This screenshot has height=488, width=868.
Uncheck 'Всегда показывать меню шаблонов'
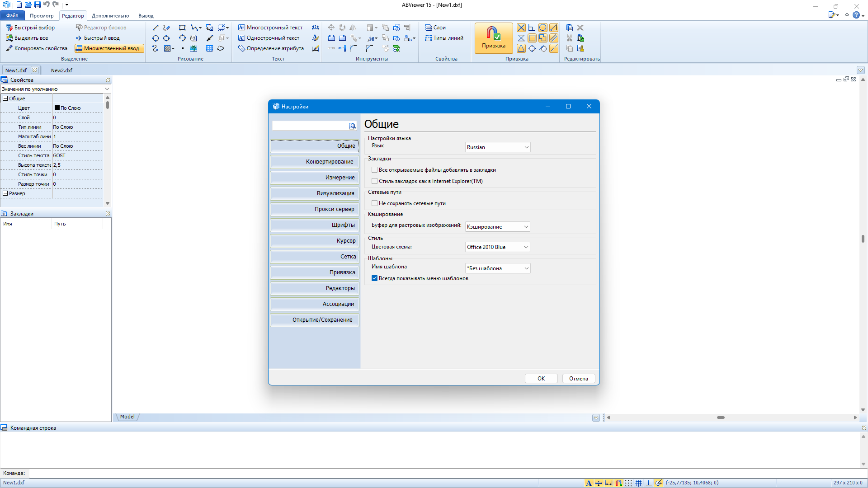click(374, 278)
